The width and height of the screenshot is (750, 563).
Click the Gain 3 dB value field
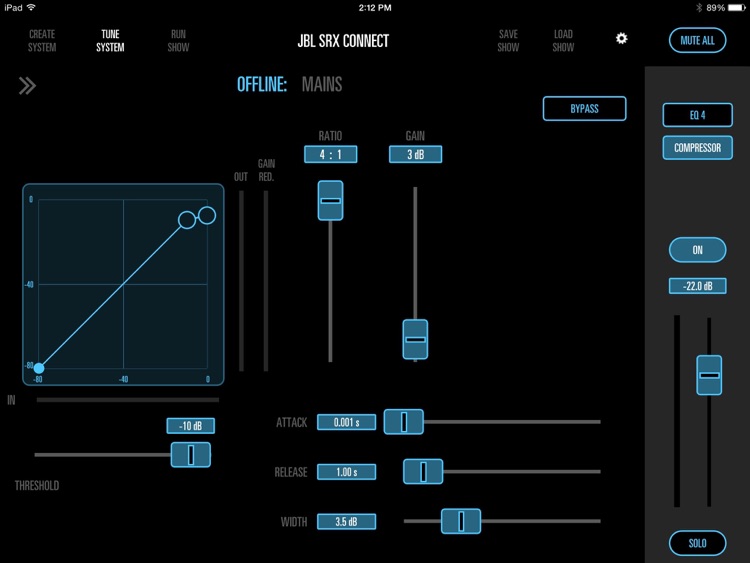[415, 155]
